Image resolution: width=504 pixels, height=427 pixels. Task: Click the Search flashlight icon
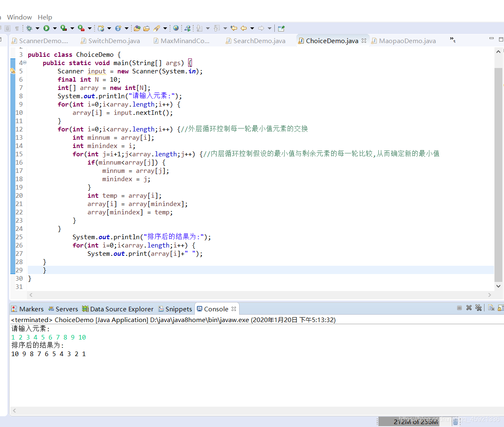(156, 28)
